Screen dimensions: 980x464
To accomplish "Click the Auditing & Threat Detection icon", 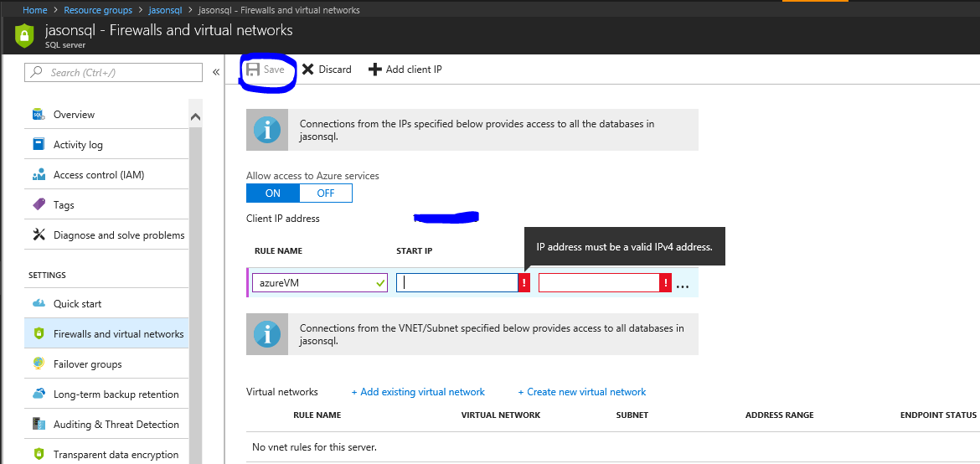I will click(x=39, y=424).
